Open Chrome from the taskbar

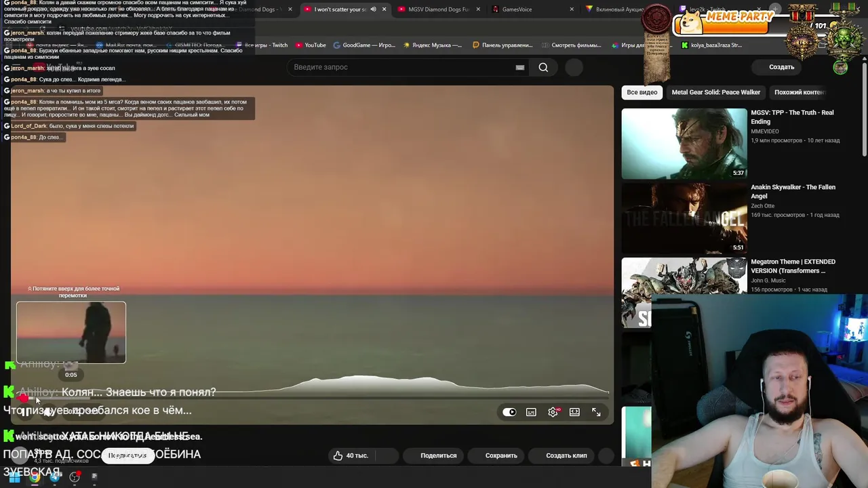(x=35, y=477)
